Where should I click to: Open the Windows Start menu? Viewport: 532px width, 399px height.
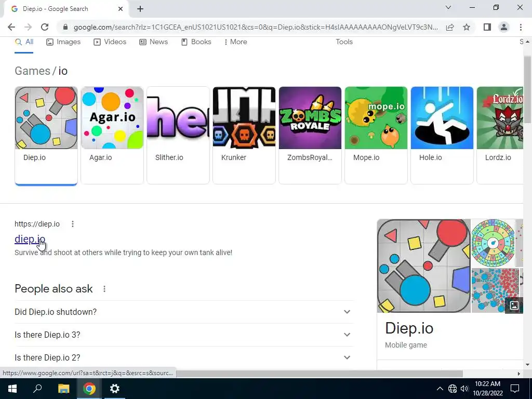click(12, 389)
